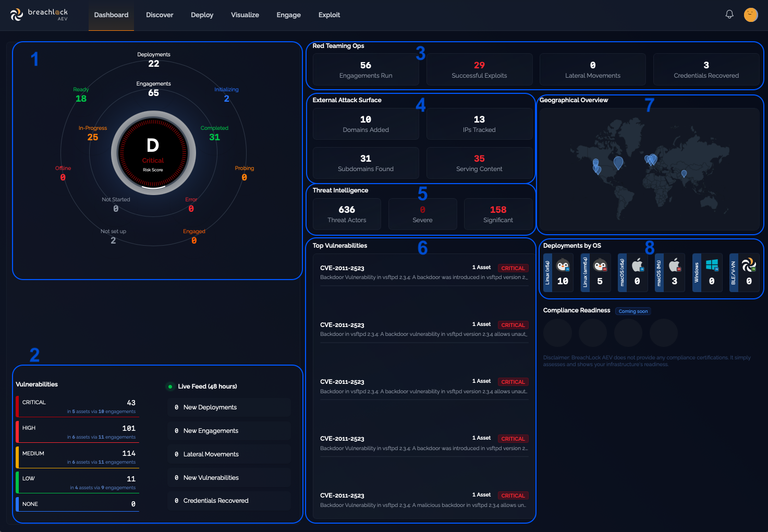Image resolution: width=768 pixels, height=532 pixels.
Task: Open the CVE entry mentioning "malicious backdoor"
Action: 424,500
